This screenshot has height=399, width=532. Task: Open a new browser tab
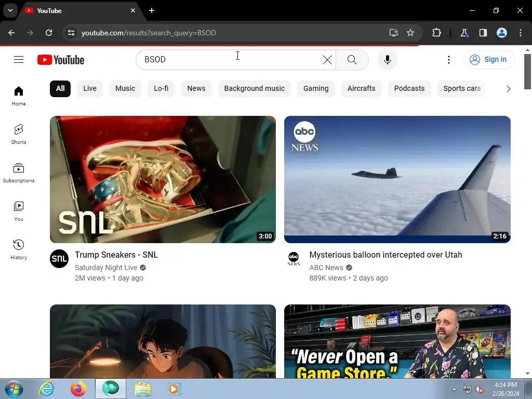point(152,10)
